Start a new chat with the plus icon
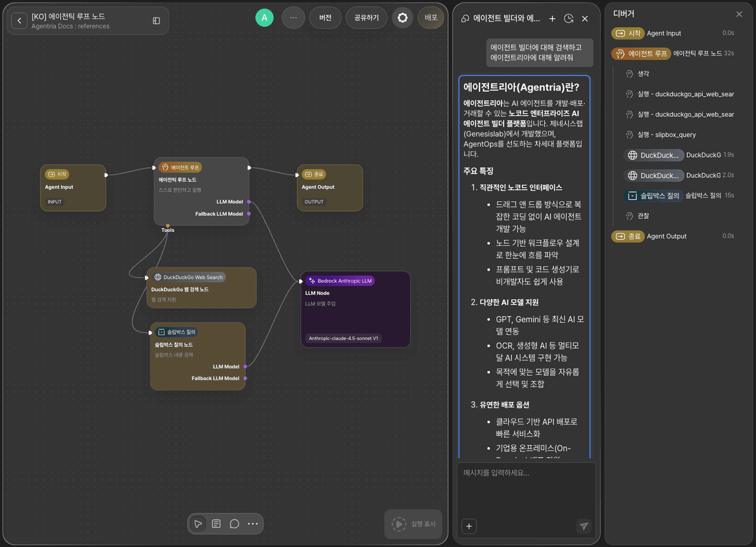 coord(552,19)
